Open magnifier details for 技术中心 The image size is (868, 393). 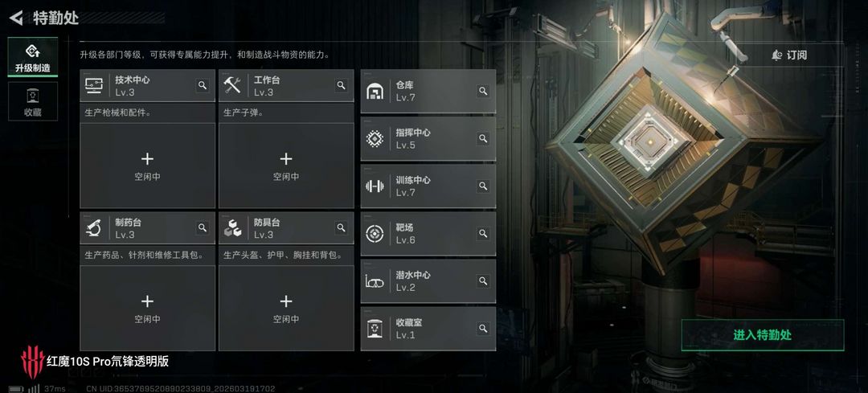pyautogui.click(x=203, y=85)
